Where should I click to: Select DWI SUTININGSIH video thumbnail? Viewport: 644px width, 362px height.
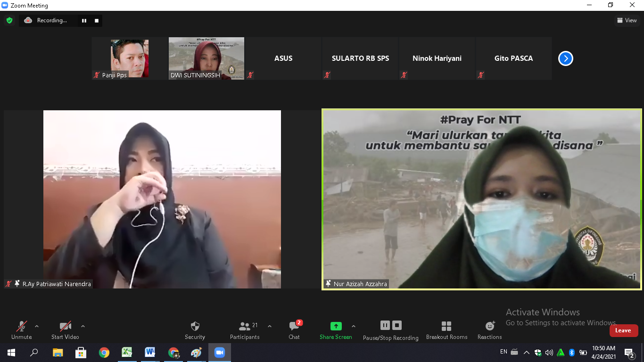[x=206, y=58]
